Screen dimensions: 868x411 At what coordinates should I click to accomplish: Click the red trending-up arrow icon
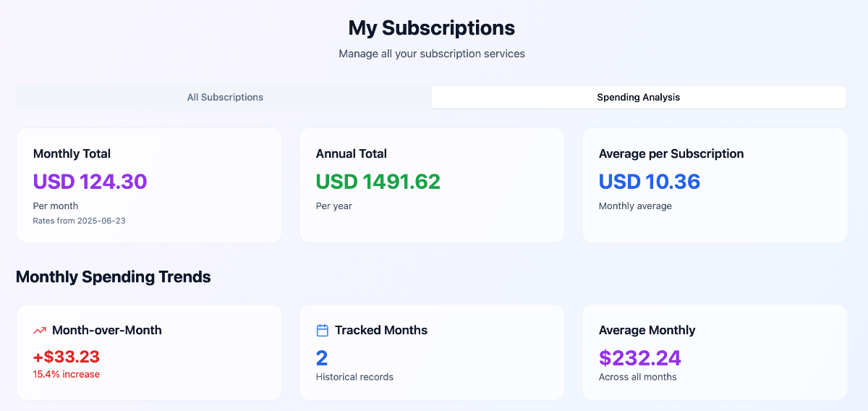click(40, 331)
